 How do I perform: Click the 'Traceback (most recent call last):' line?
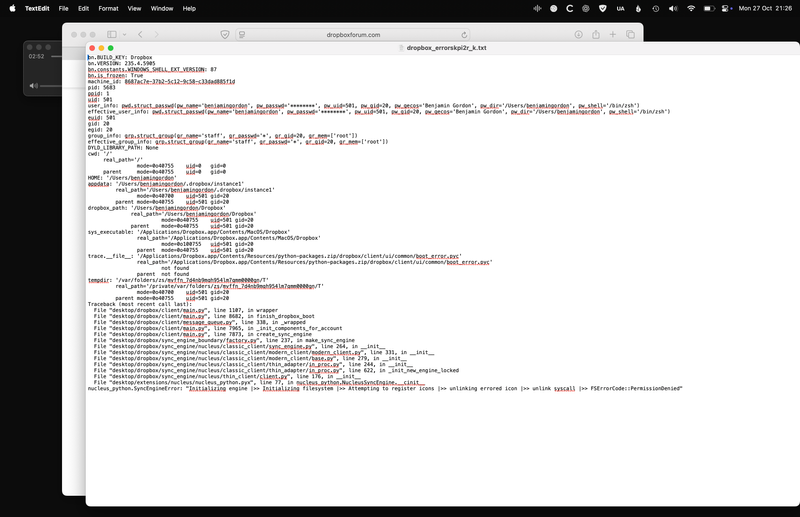tap(140, 304)
